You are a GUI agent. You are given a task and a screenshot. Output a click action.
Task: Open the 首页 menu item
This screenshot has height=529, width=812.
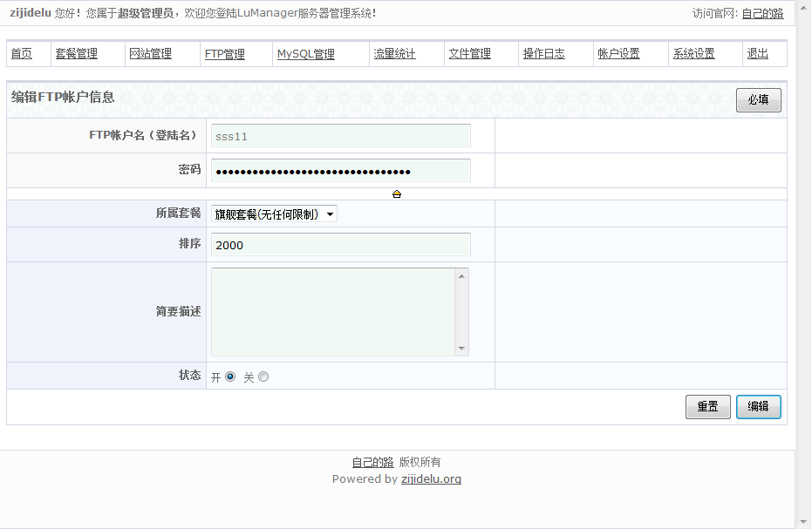click(x=22, y=54)
